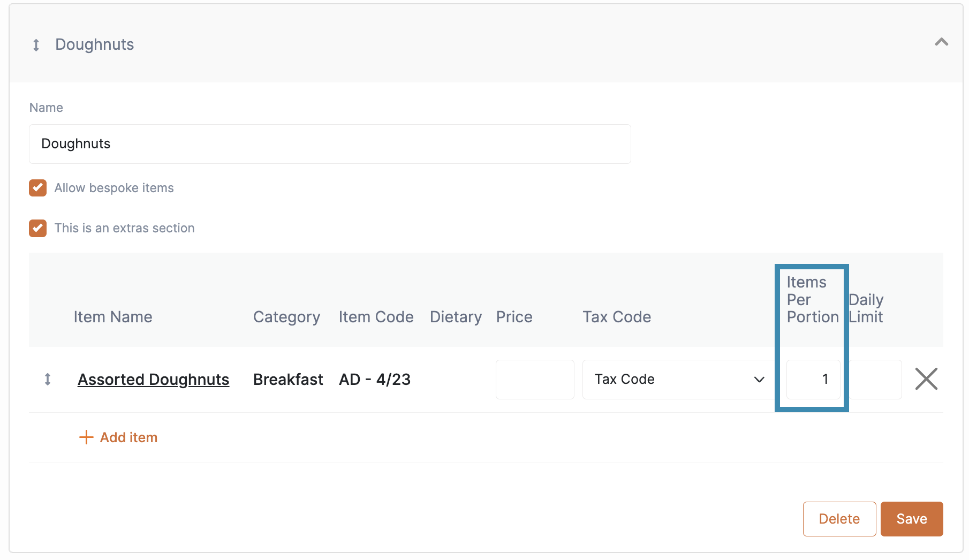
Task: Open the Tax Code dropdown
Action: 679,380
